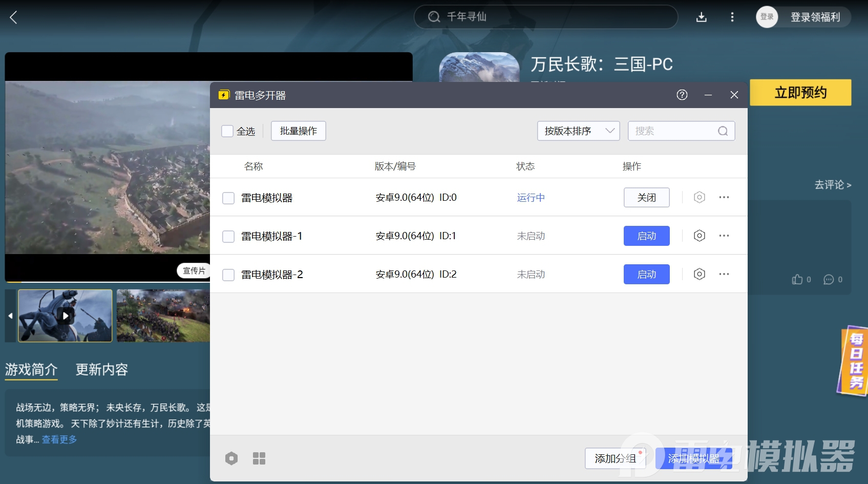The height and width of the screenshot is (484, 868).
Task: Select the 雷电模拟器-2 checkbox
Action: pos(228,275)
